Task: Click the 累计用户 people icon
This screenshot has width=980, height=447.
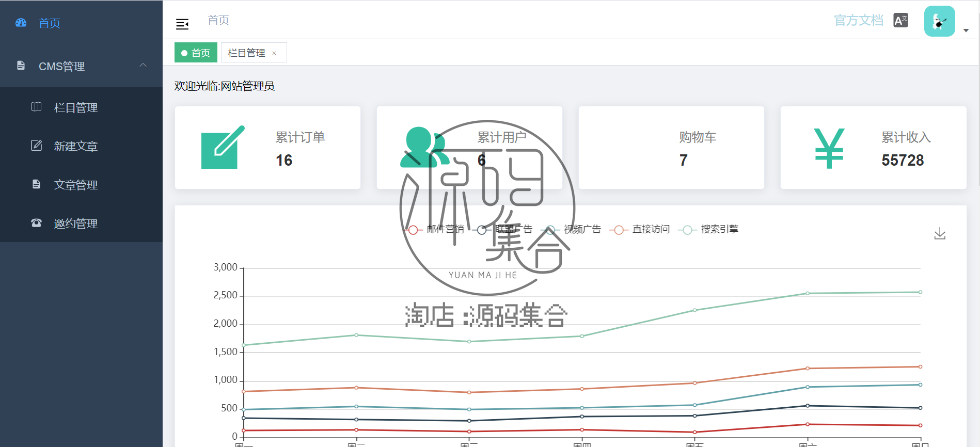Action: click(424, 147)
